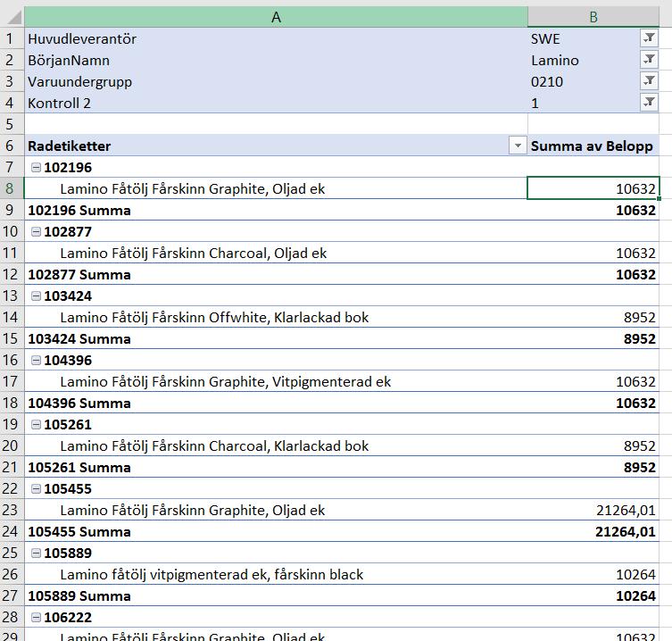This screenshot has height=641, width=672.
Task: Click the Varuundergrupp cell
Action: [276, 81]
